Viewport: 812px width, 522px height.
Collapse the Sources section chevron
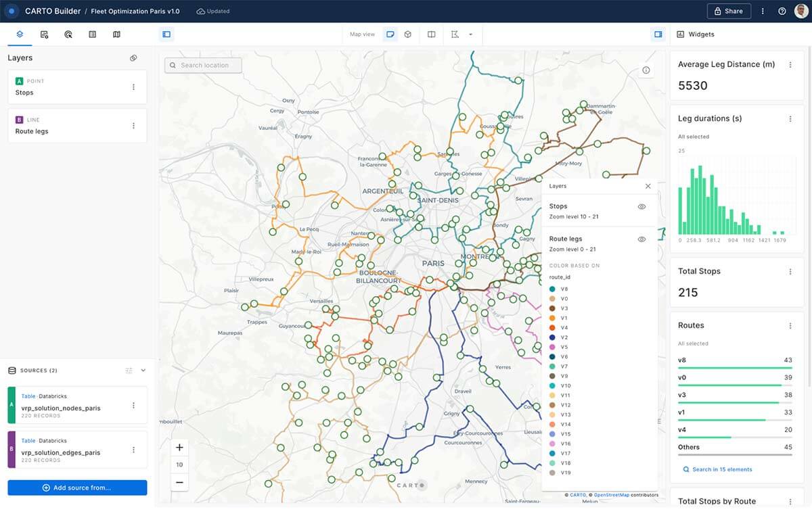click(x=143, y=371)
